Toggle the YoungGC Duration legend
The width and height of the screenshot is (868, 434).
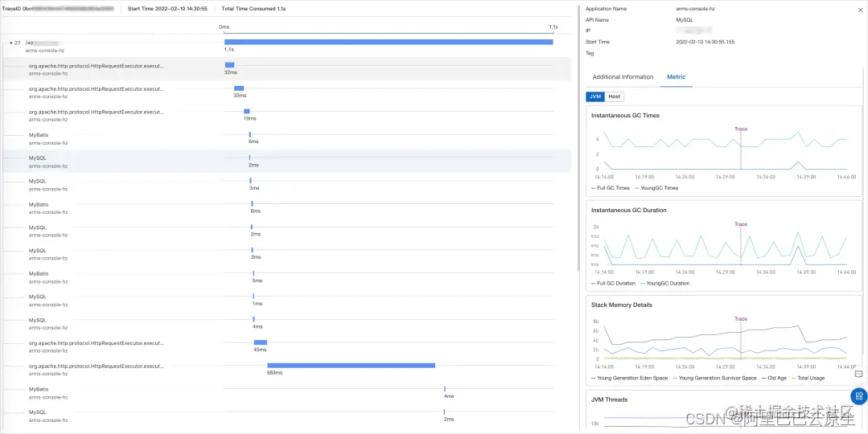664,283
